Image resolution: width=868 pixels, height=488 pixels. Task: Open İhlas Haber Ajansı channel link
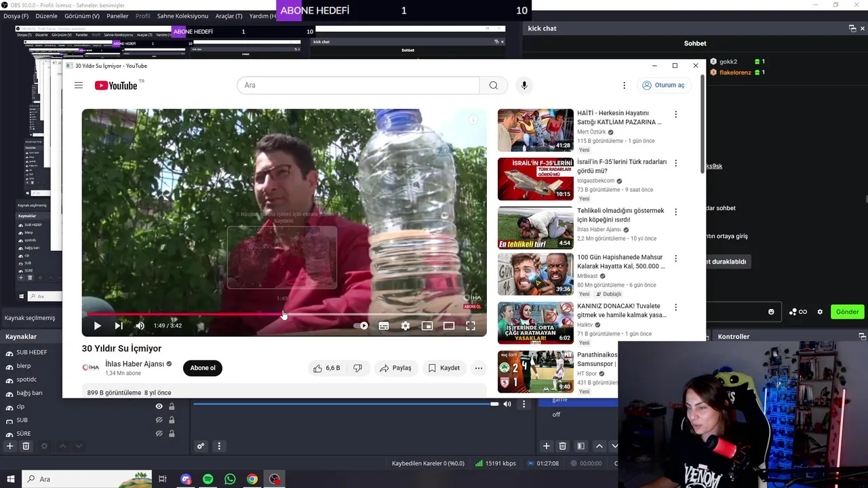[134, 364]
